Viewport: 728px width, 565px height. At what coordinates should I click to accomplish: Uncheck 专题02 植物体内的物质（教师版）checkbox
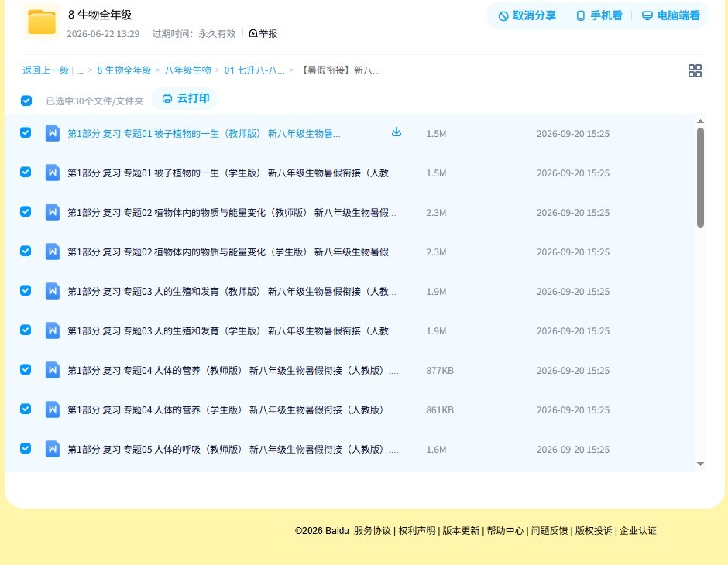[26, 211]
